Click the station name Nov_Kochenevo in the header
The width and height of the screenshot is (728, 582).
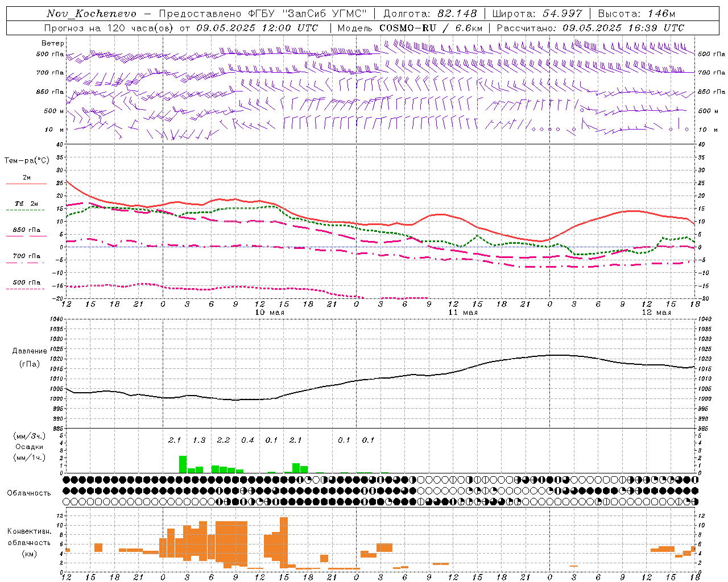91,14
